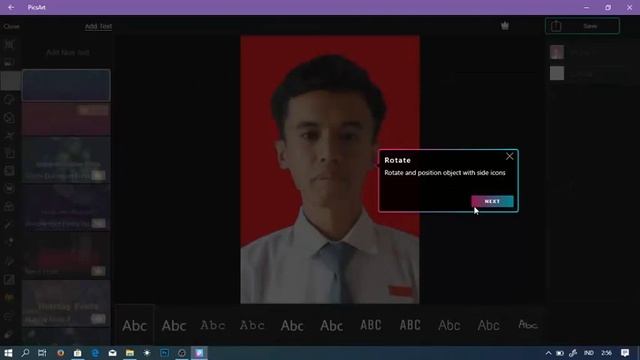Image resolution: width=640 pixels, height=360 pixels.
Task: Open the premium crown icon
Action: 505,26
